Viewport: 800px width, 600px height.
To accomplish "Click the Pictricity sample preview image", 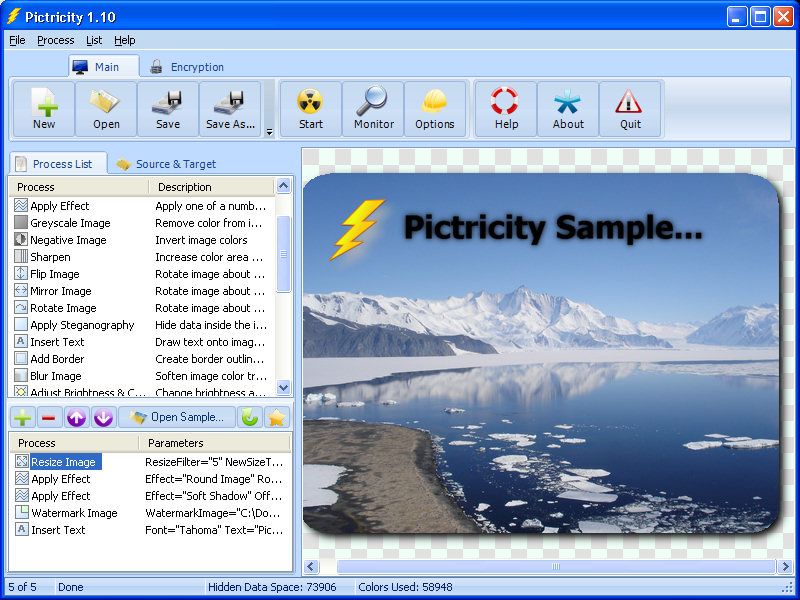I will point(541,353).
